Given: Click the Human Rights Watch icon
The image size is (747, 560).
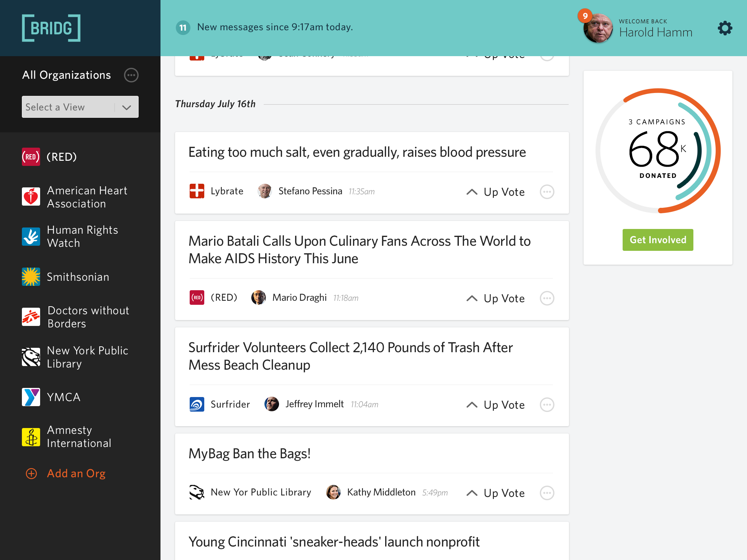Looking at the screenshot, I should click(x=31, y=236).
